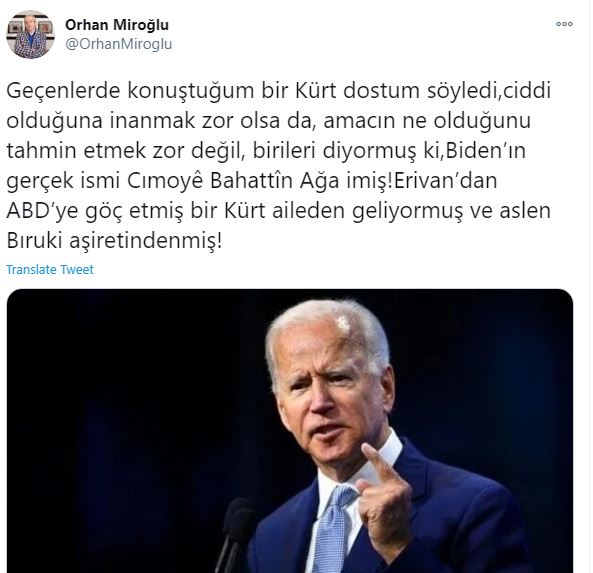
Task: Click the line starting with "olduğuna inanmak zor"
Action: [x=269, y=121]
